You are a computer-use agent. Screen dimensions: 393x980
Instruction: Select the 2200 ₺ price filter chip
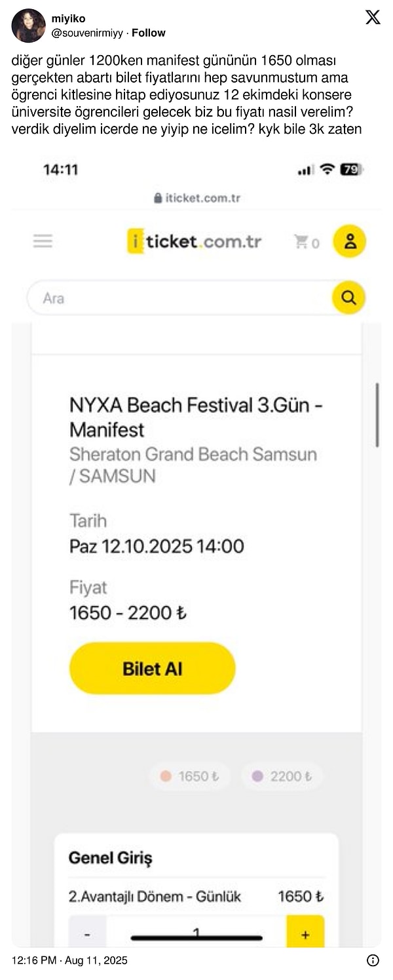click(x=282, y=776)
